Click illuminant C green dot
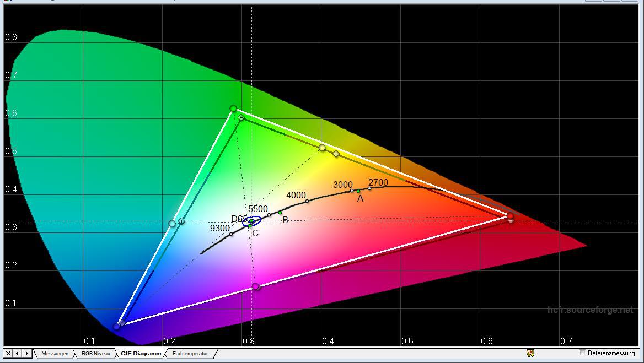This screenshot has height=363, width=644. pos(250,226)
